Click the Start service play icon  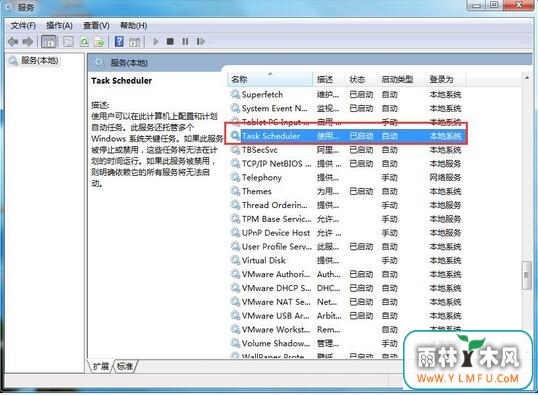pyautogui.click(x=156, y=42)
